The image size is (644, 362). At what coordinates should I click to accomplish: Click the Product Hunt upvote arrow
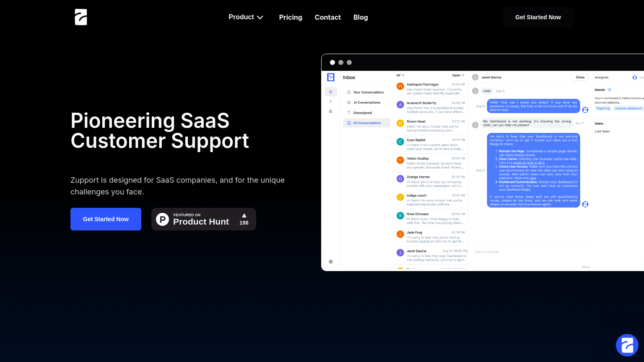tap(244, 215)
